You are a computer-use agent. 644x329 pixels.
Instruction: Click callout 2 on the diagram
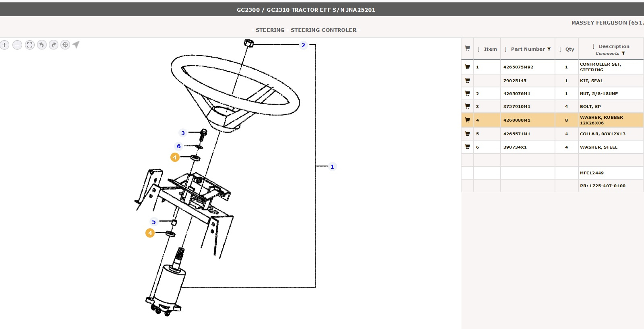(303, 45)
